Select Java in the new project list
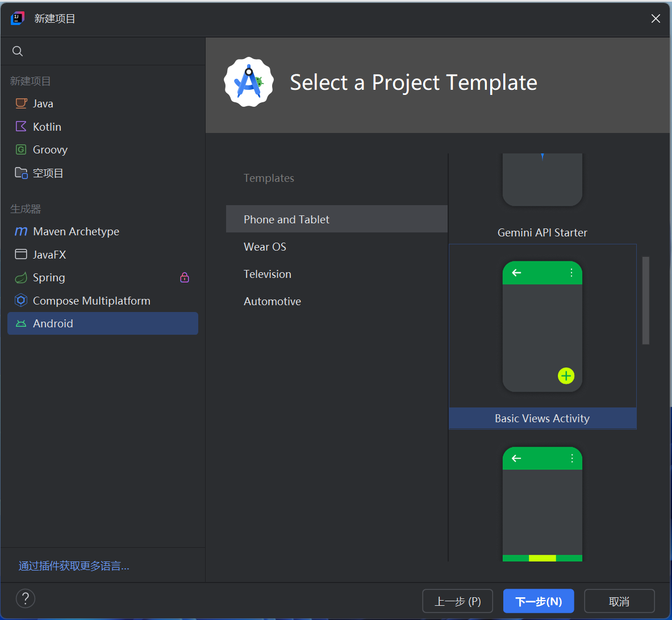The width and height of the screenshot is (672, 620). (x=103, y=103)
